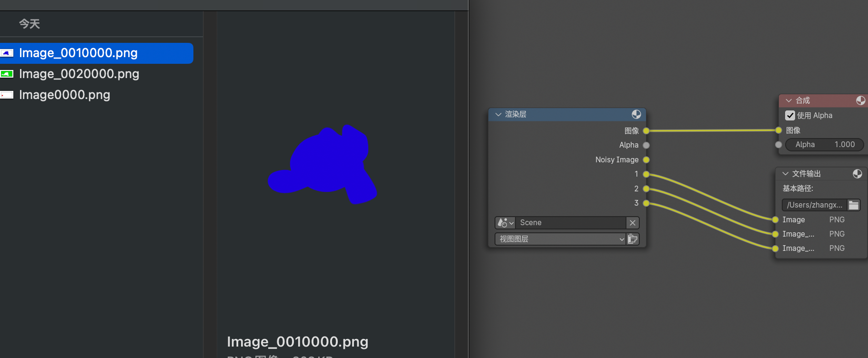Select Image0000.png file row

pos(96,95)
